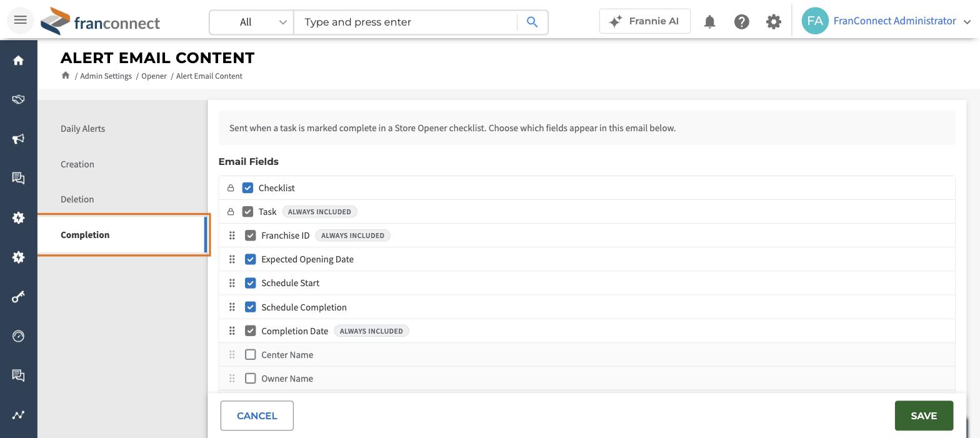980x438 pixels.
Task: Go to Home in left sidebar
Action: [18, 60]
